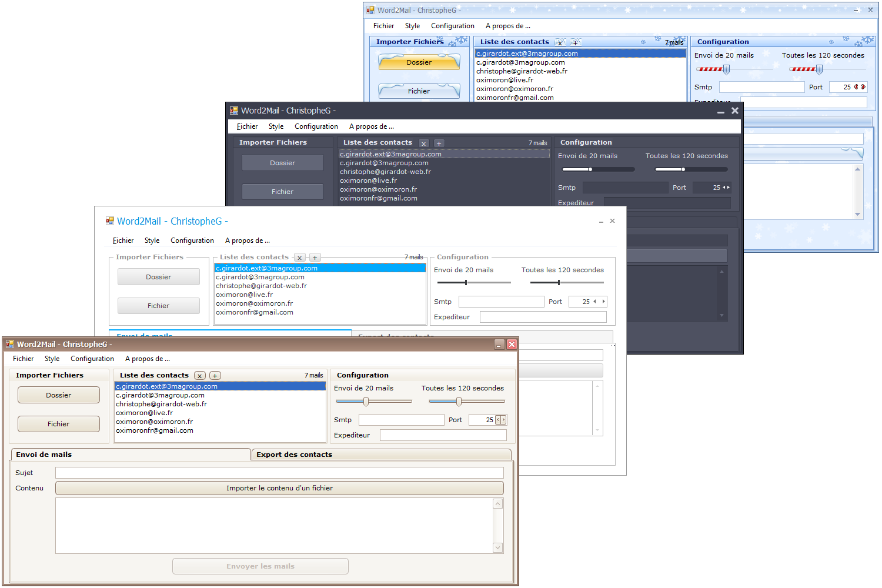The width and height of the screenshot is (882, 588).
Task: Open Fichier menu in brown window
Action: point(24,359)
